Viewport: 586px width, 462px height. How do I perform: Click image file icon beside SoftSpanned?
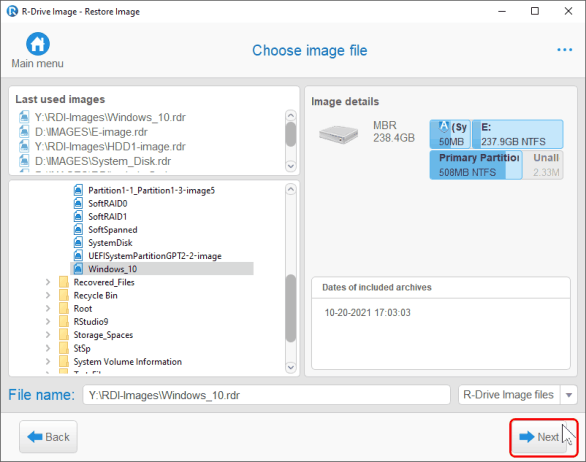78,230
